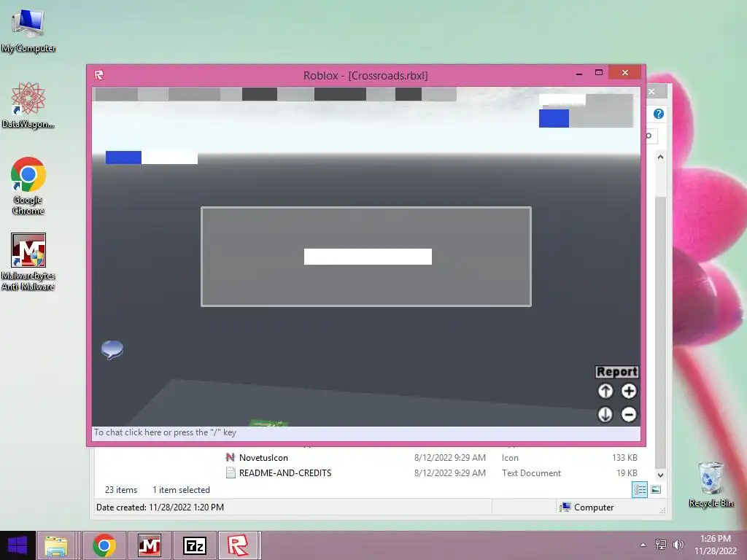Open File Explorer from the taskbar
747x560 pixels.
pos(56,545)
